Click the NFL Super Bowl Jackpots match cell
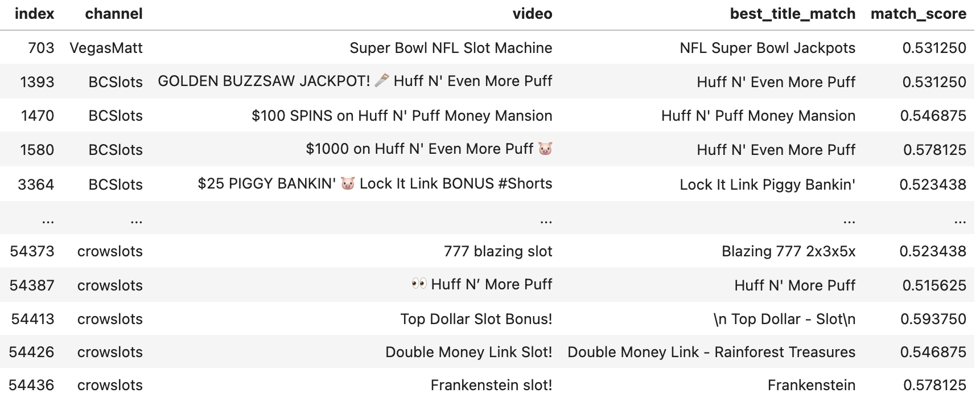The height and width of the screenshot is (401, 980). (767, 48)
